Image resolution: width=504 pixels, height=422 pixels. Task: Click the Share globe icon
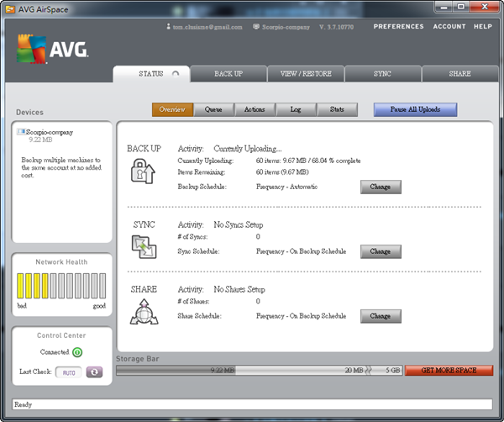pos(144,312)
